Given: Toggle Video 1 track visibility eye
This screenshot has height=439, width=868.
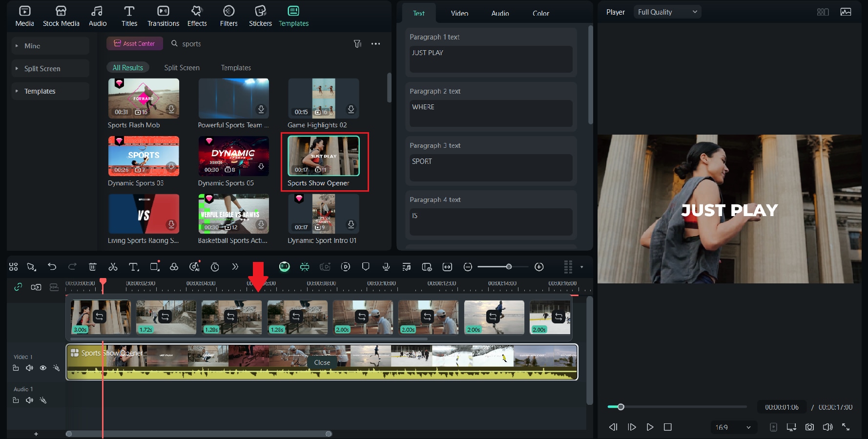Looking at the screenshot, I should [x=43, y=368].
